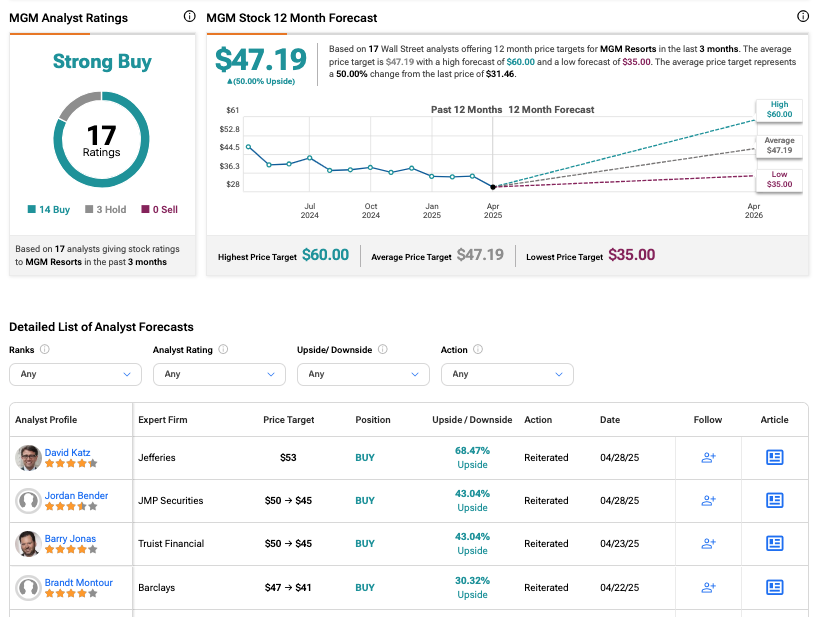820x617 pixels.
Task: Click the $53 price target cell
Action: pos(288,458)
